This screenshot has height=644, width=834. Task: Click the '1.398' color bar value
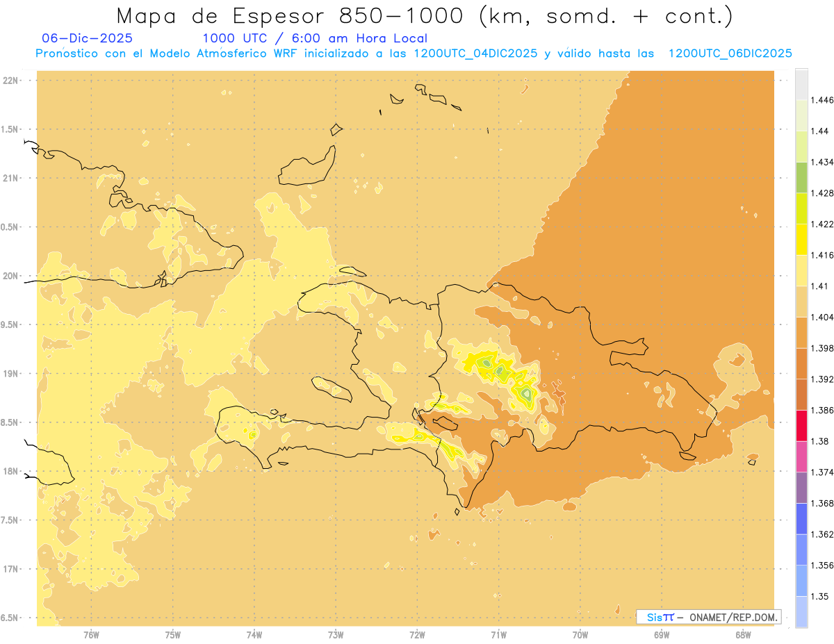pyautogui.click(x=823, y=348)
